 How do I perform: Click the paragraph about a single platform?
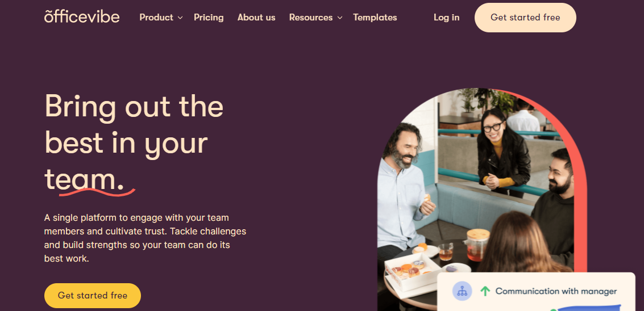coord(145,238)
